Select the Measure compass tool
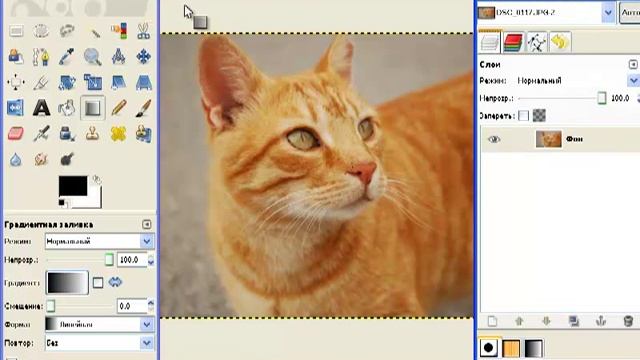The width and height of the screenshot is (640, 360). coord(118,57)
